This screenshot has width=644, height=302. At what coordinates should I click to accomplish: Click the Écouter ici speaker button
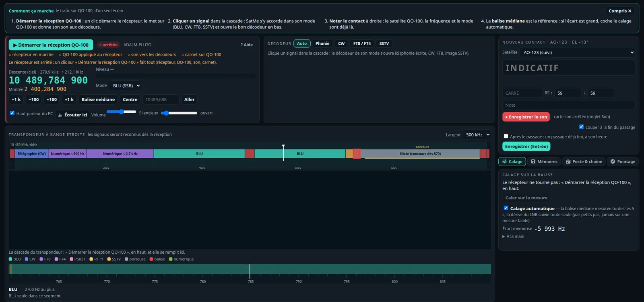72,115
